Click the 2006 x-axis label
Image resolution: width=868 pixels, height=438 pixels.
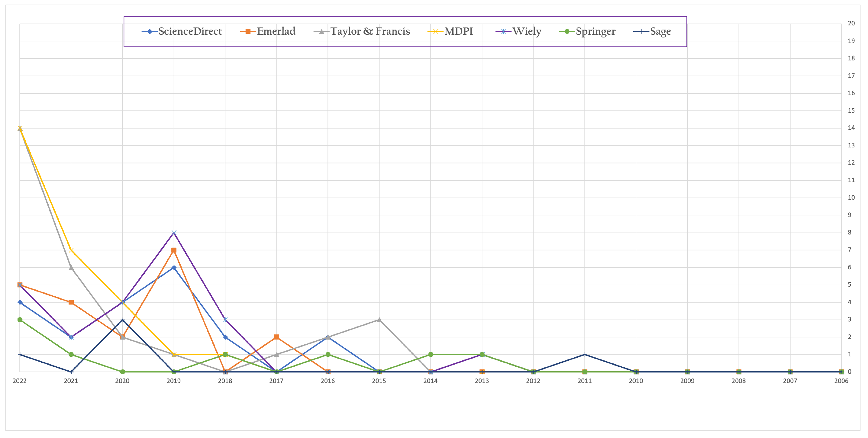tap(841, 381)
